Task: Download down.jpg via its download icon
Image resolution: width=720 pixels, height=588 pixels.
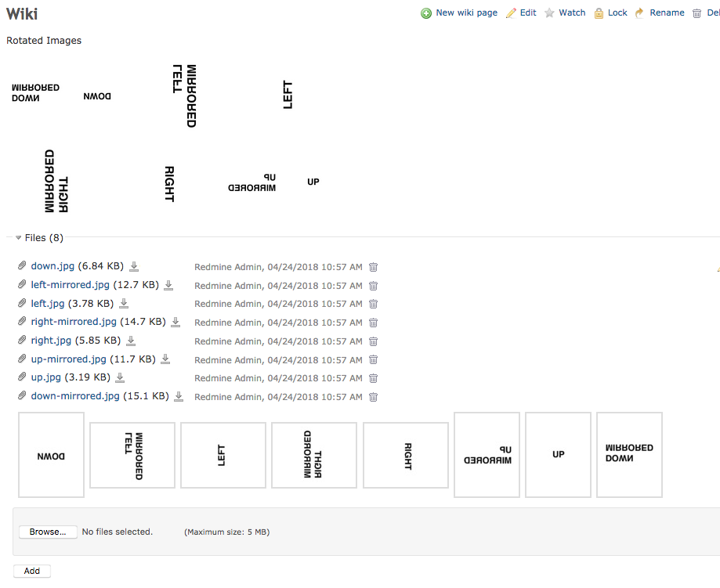Action: tap(134, 266)
